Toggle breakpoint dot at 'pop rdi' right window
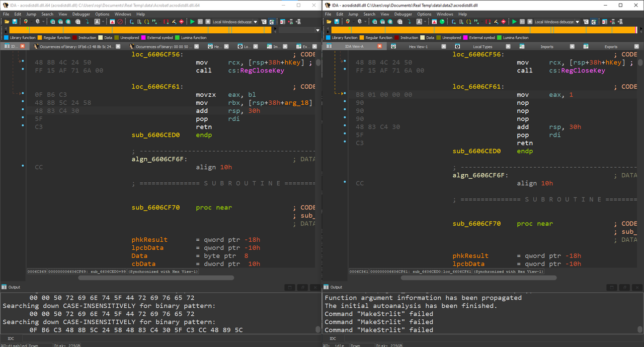 (345, 134)
